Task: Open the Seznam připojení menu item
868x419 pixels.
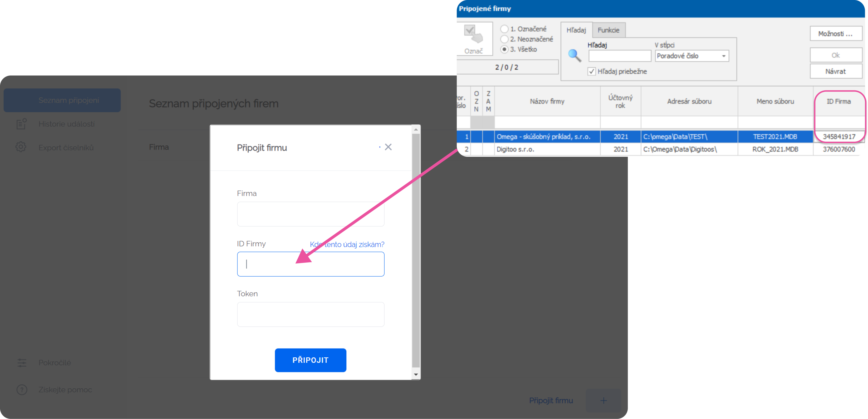Action: pos(62,100)
